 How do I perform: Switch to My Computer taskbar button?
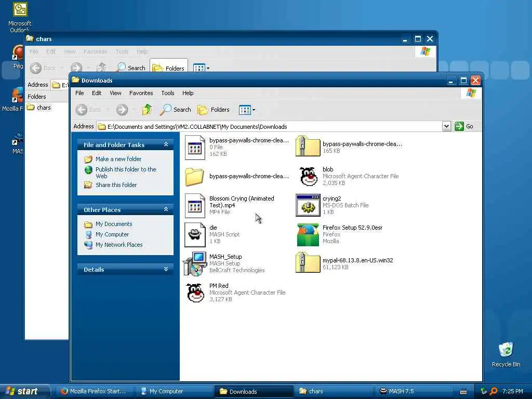pyautogui.click(x=174, y=391)
